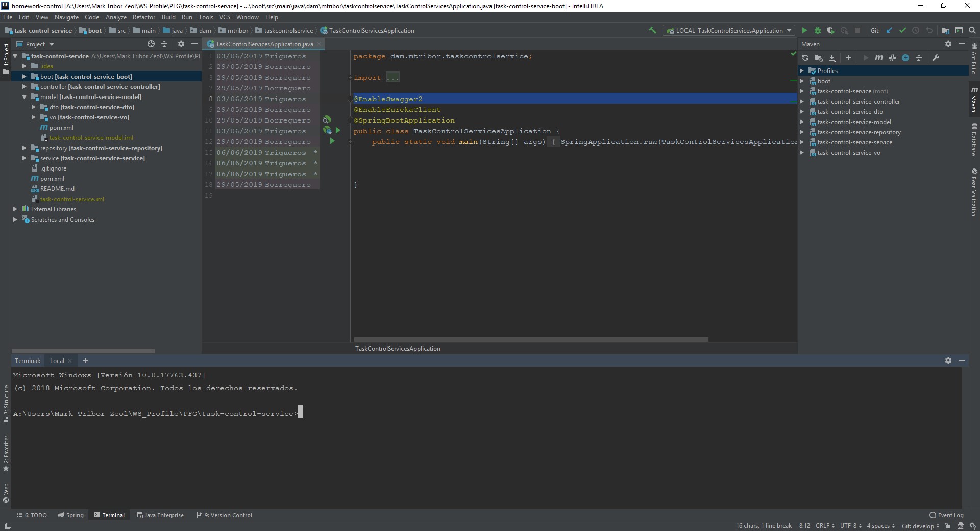Expand repository [task-control-service-repository] module
This screenshot has height=531, width=980.
[x=24, y=148]
